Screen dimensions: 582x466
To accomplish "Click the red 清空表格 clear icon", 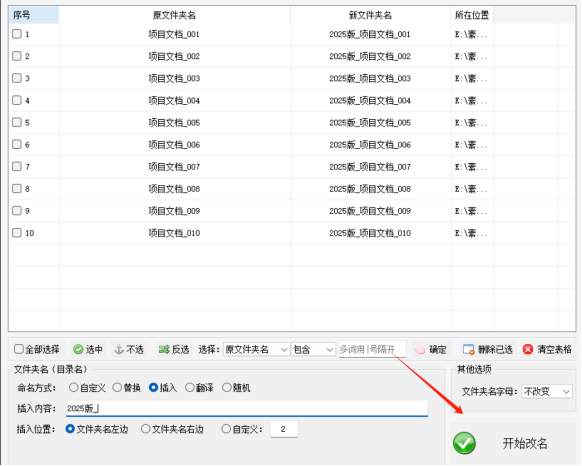I will pyautogui.click(x=528, y=349).
